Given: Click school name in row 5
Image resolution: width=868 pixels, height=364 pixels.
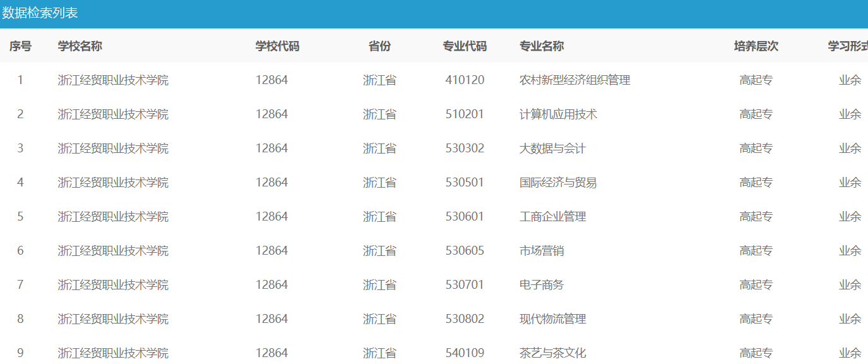Looking at the screenshot, I should (113, 217).
